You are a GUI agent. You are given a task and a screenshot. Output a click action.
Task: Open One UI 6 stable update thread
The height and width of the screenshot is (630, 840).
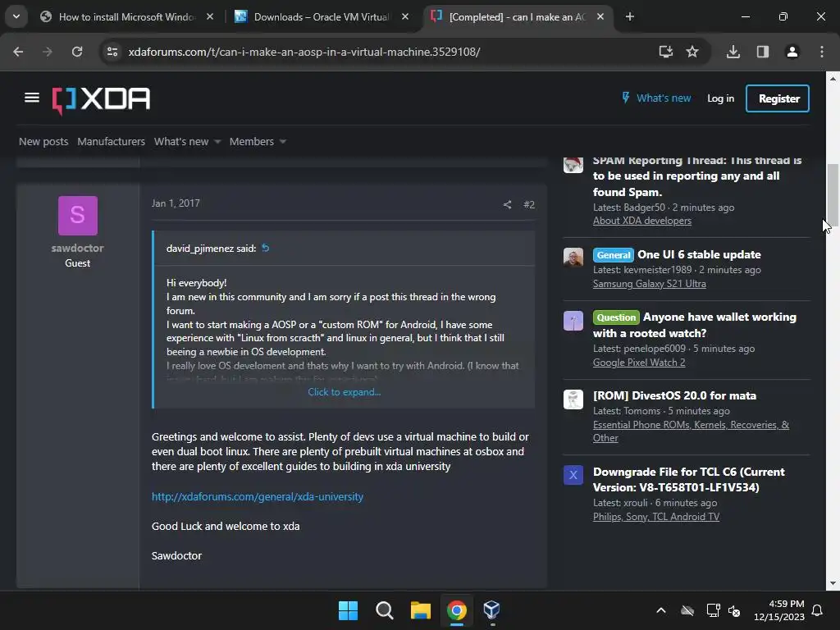click(x=699, y=254)
